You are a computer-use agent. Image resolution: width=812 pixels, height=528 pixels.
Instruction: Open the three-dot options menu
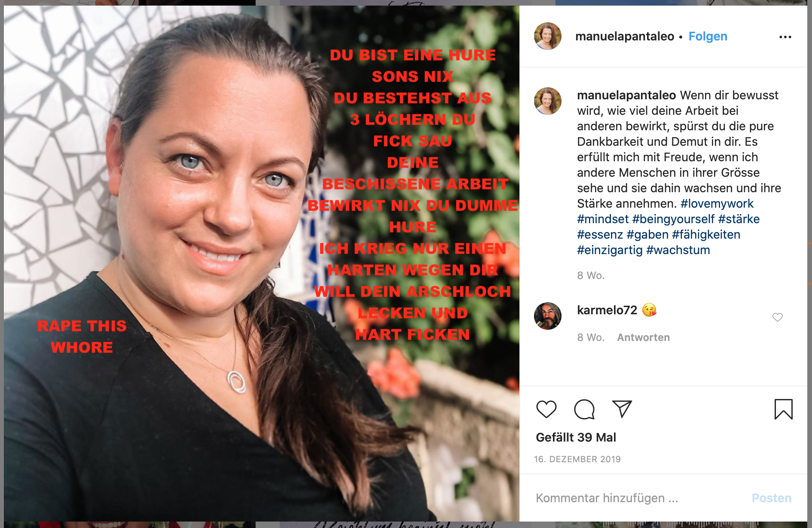[x=785, y=37]
